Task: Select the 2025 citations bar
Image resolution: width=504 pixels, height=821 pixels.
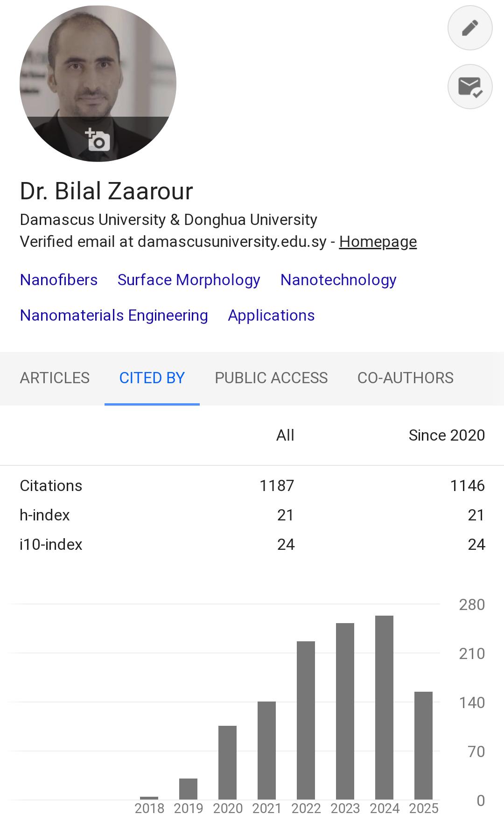Action: click(x=423, y=745)
